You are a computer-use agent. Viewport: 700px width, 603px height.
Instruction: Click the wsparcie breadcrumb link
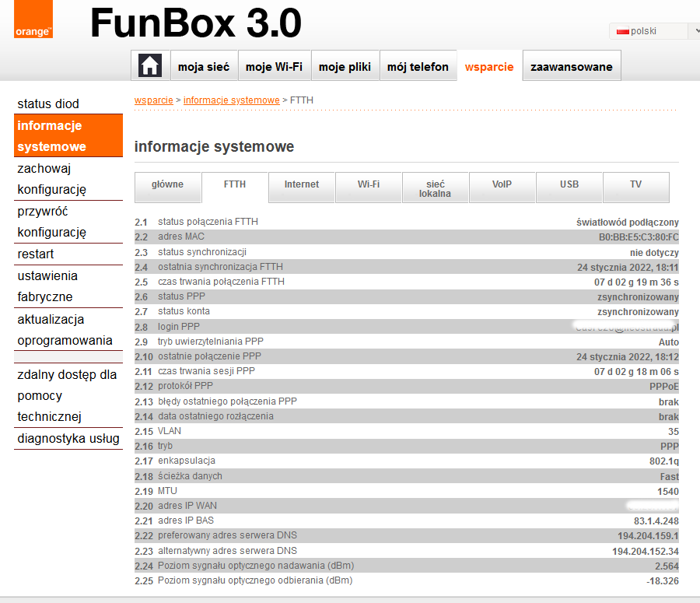153,100
